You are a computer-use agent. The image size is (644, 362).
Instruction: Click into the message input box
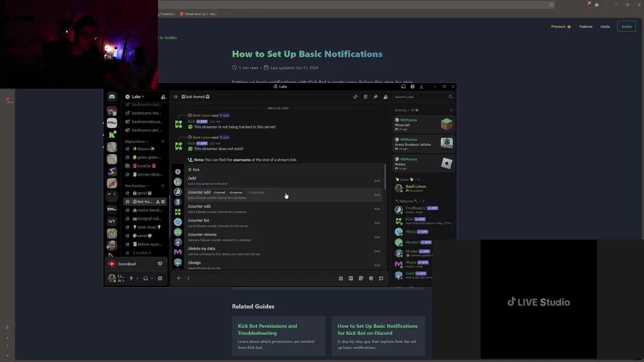[x=261, y=278]
